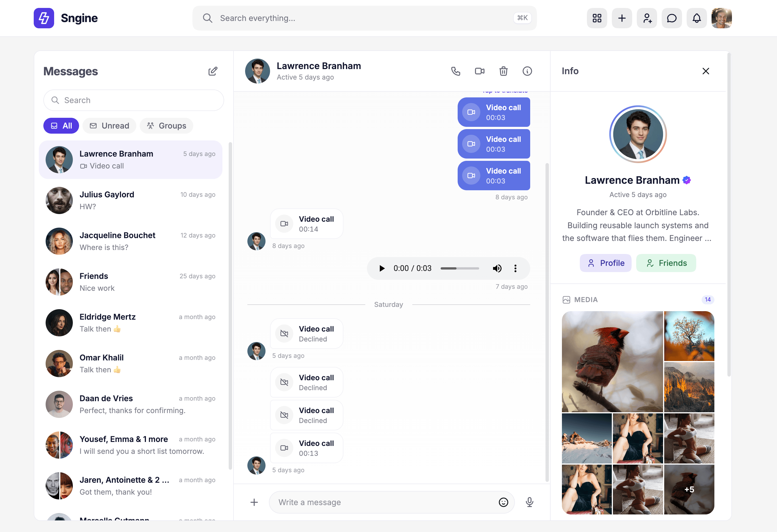Open the Friends group conversation
This screenshot has height=532, width=777.
point(131,282)
